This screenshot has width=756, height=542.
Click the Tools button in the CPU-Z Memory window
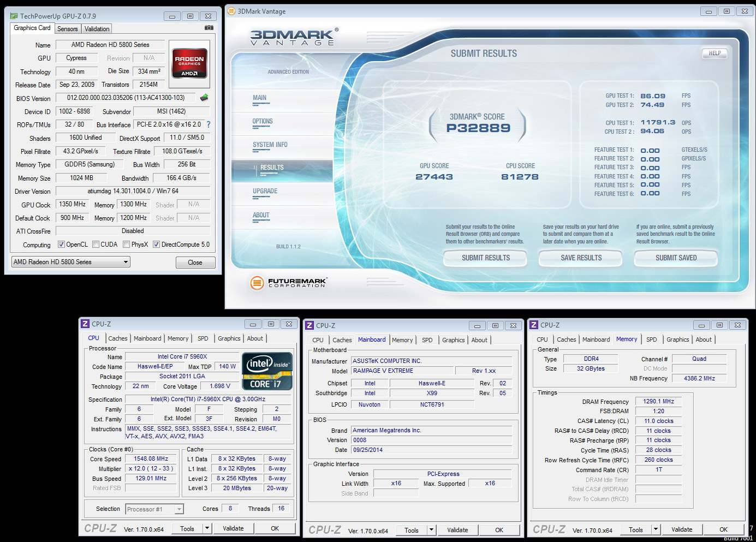coord(636,529)
